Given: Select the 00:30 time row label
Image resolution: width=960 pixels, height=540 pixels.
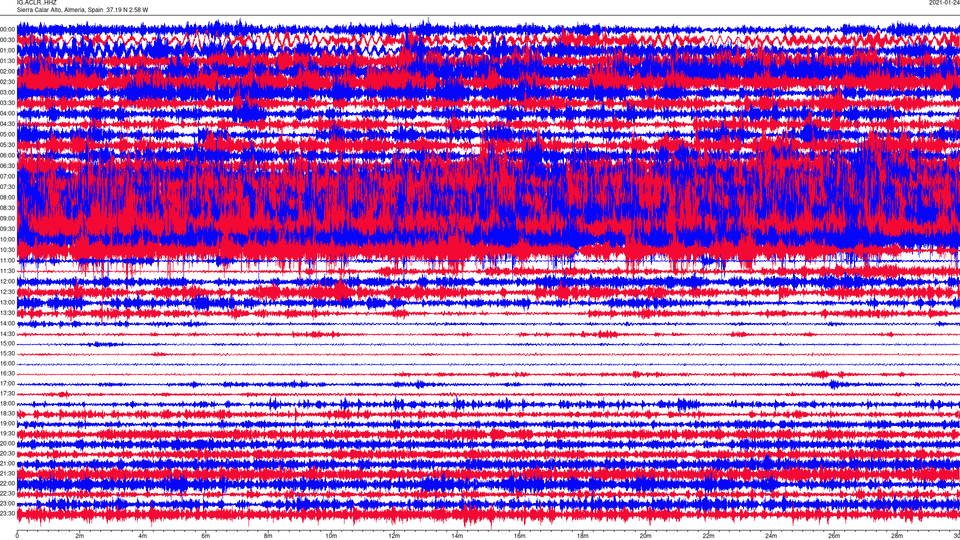Looking at the screenshot, I should (8, 40).
